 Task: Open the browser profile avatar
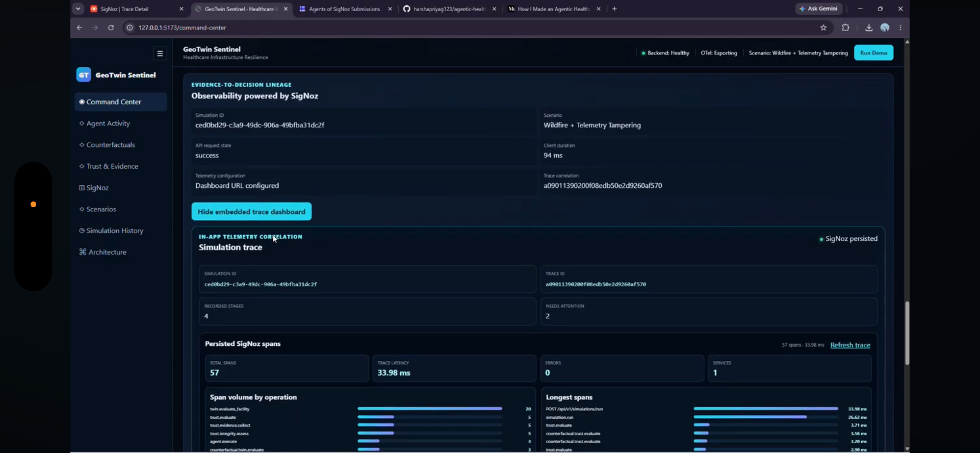(885, 27)
